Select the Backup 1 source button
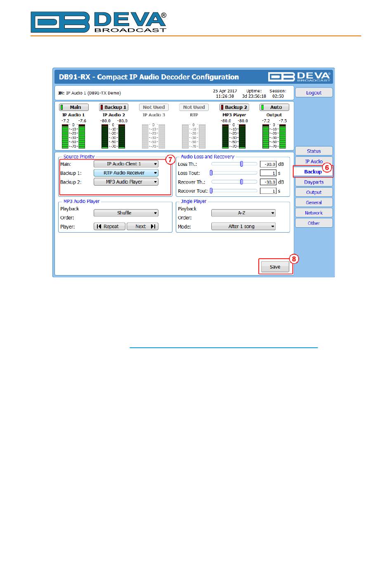The height and width of the screenshot is (561, 392). (113, 107)
